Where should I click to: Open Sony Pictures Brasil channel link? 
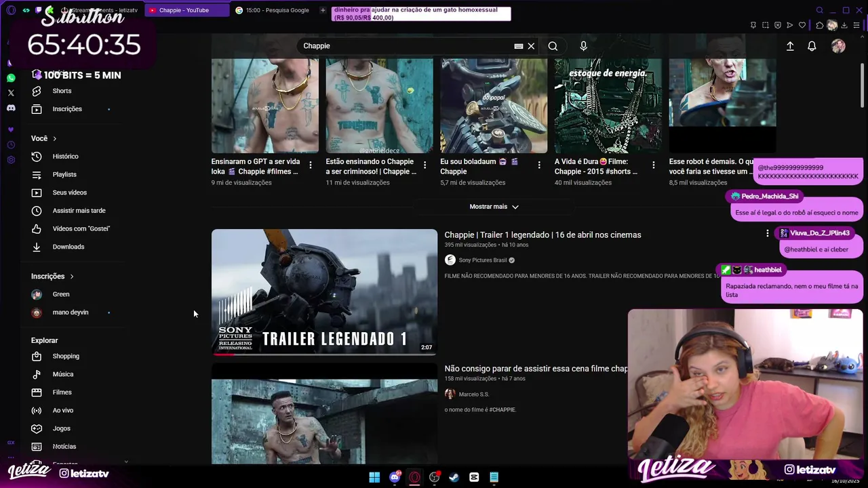click(x=483, y=260)
